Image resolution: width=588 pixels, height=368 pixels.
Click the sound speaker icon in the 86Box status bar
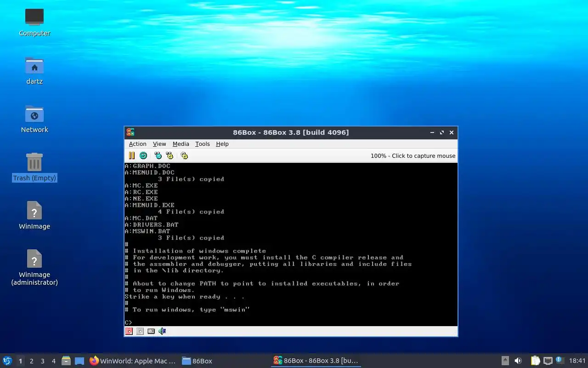click(x=162, y=331)
